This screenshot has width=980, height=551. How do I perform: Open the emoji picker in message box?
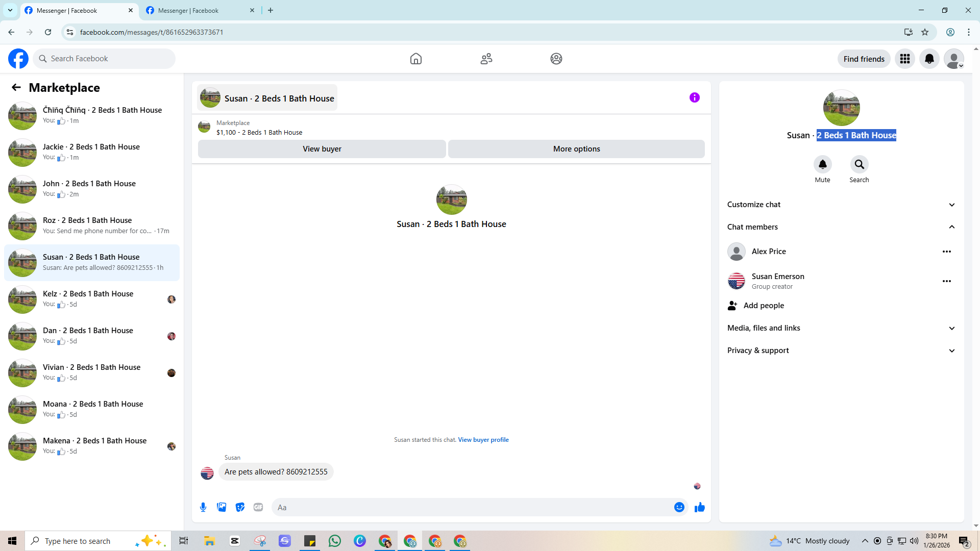pyautogui.click(x=679, y=507)
